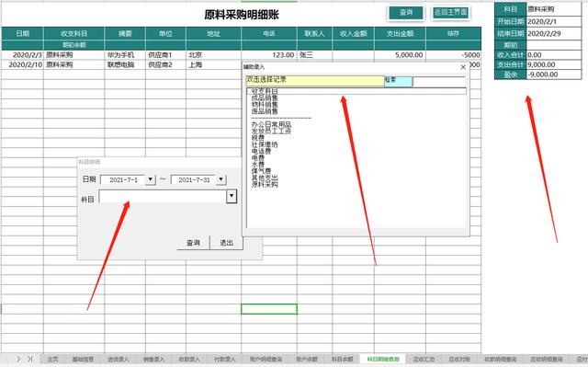Viewport: 588px width, 367px height.
Task: Expand the 科目 combo box arrow
Action: tap(232, 196)
